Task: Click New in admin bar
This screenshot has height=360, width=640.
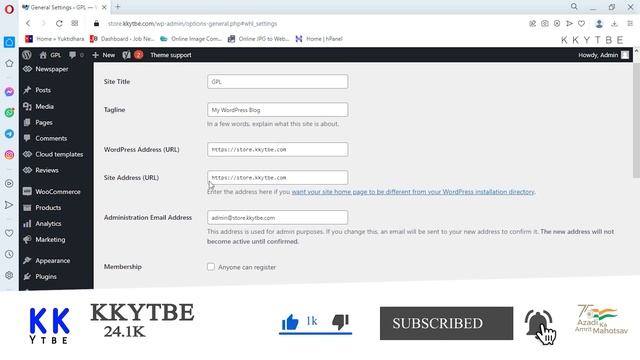Action: [x=103, y=55]
